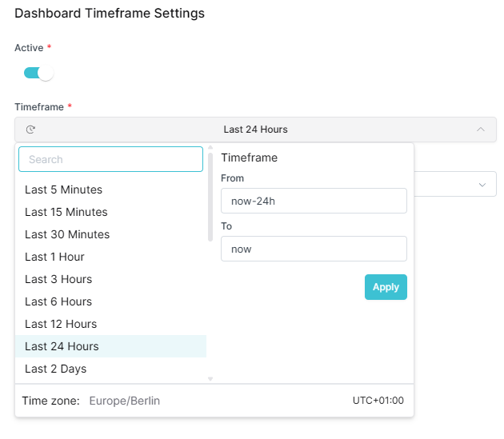Click the highlighted Last 24 Hours entry

[62, 346]
